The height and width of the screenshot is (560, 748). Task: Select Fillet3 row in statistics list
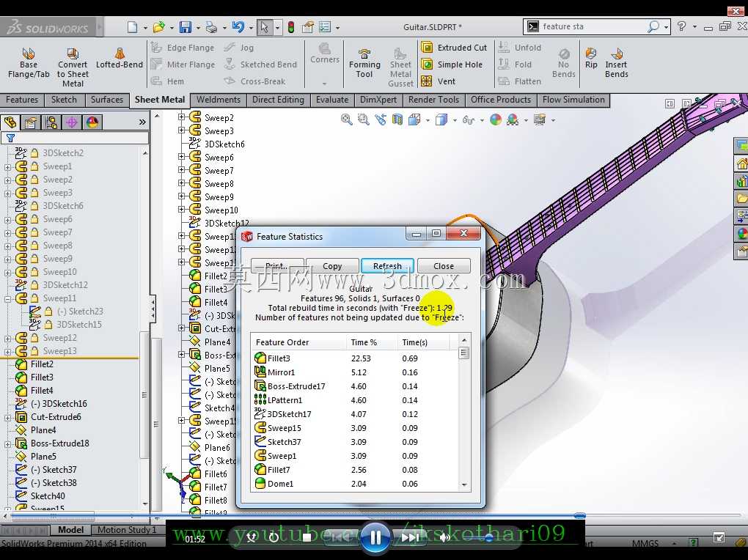tap(354, 358)
